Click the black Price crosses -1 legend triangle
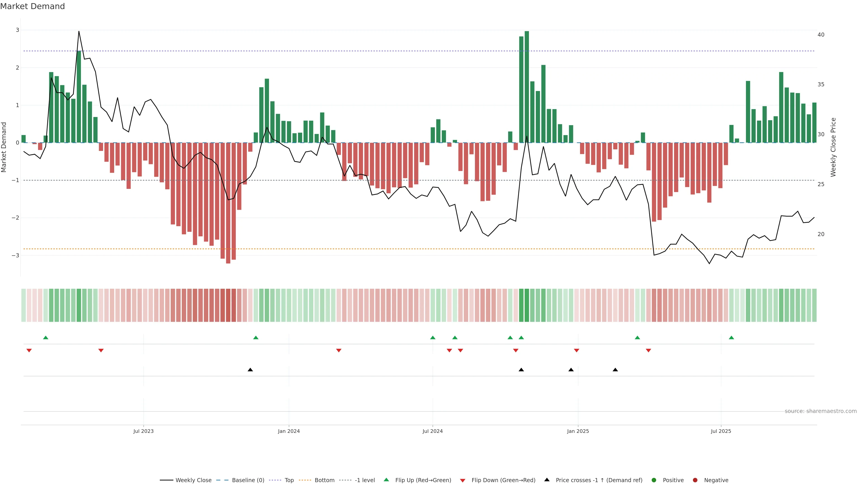Viewport: 868px width, 488px height. pyautogui.click(x=547, y=480)
